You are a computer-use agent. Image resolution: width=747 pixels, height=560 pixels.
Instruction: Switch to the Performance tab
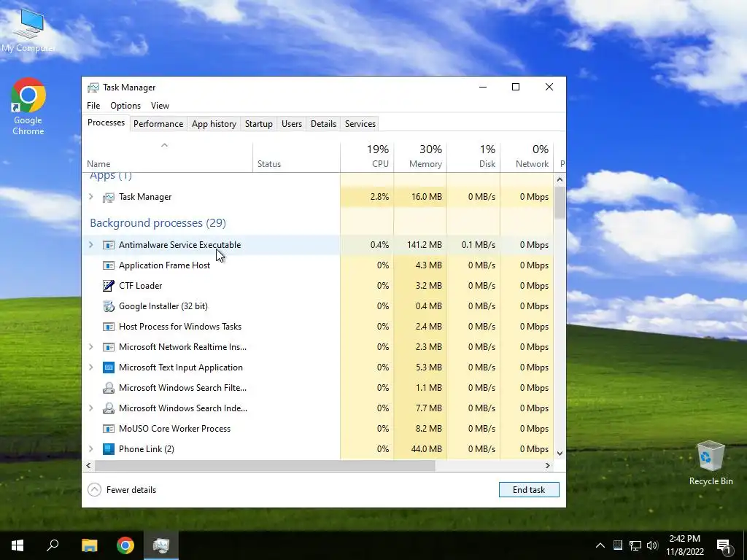(158, 124)
